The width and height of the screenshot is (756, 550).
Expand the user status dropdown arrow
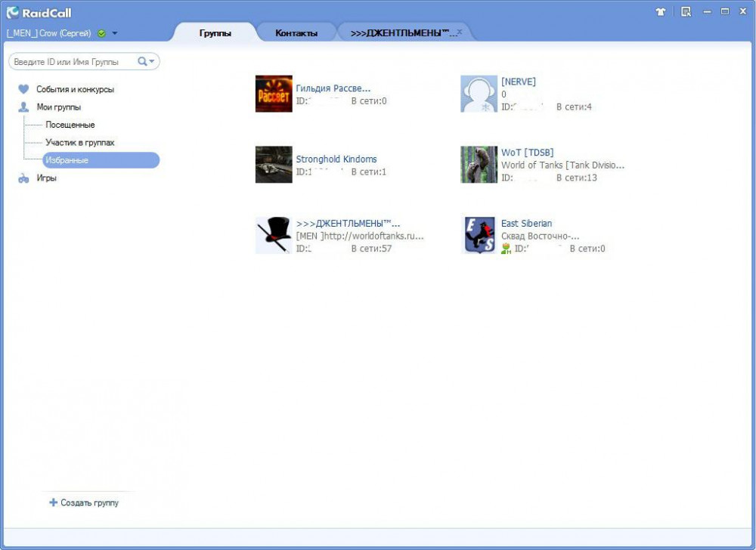pos(115,33)
